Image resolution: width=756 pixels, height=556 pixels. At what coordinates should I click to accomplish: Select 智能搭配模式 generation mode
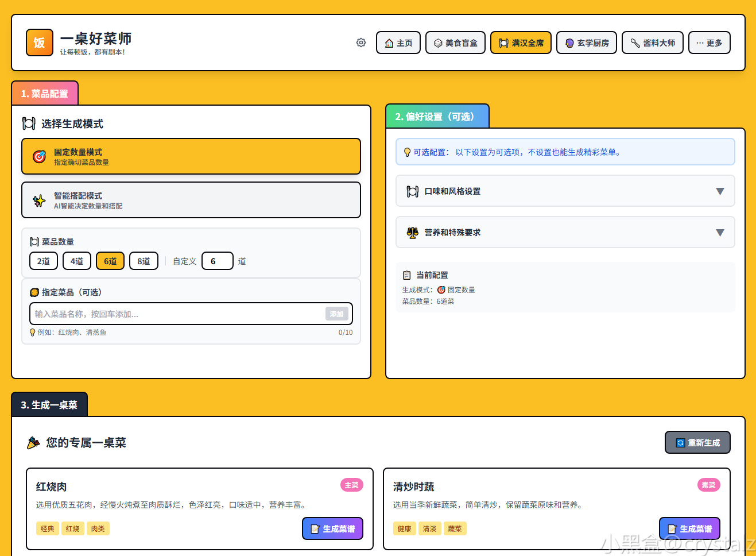pos(191,200)
